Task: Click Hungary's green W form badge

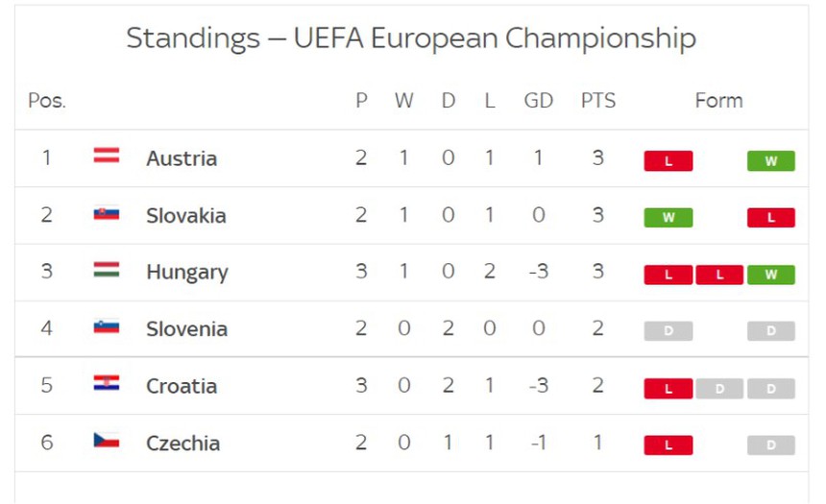Action: pyautogui.click(x=770, y=276)
